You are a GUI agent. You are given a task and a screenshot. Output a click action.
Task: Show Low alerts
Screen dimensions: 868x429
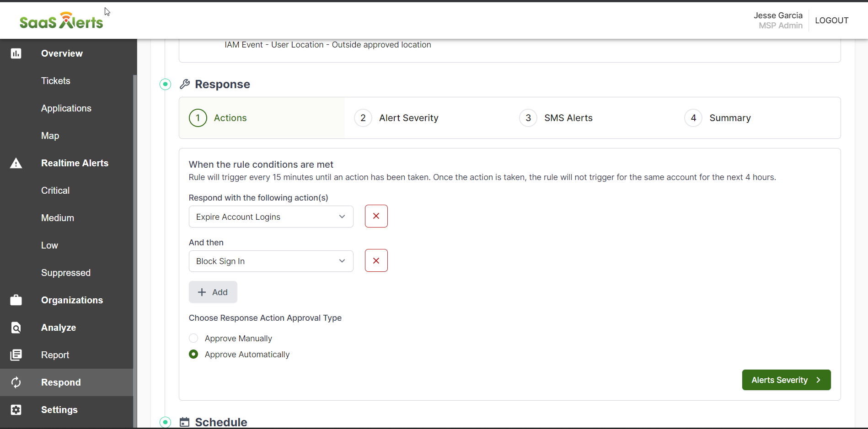(x=49, y=245)
